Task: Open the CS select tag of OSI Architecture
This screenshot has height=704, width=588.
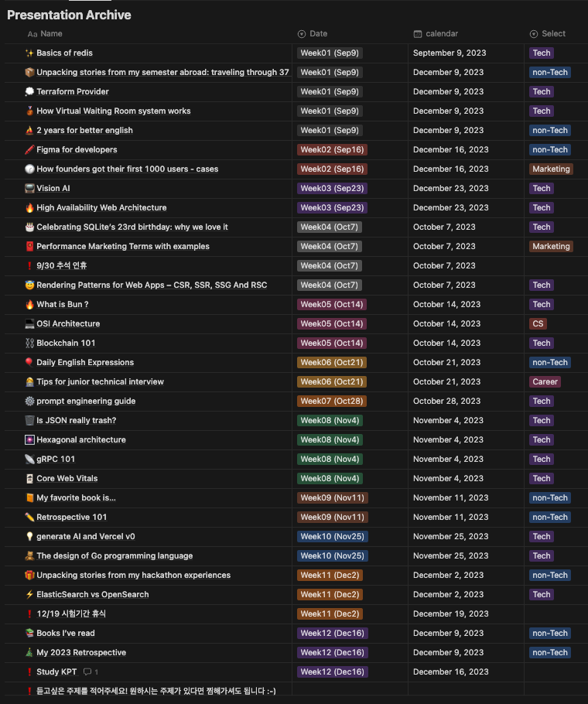Action: (x=538, y=323)
